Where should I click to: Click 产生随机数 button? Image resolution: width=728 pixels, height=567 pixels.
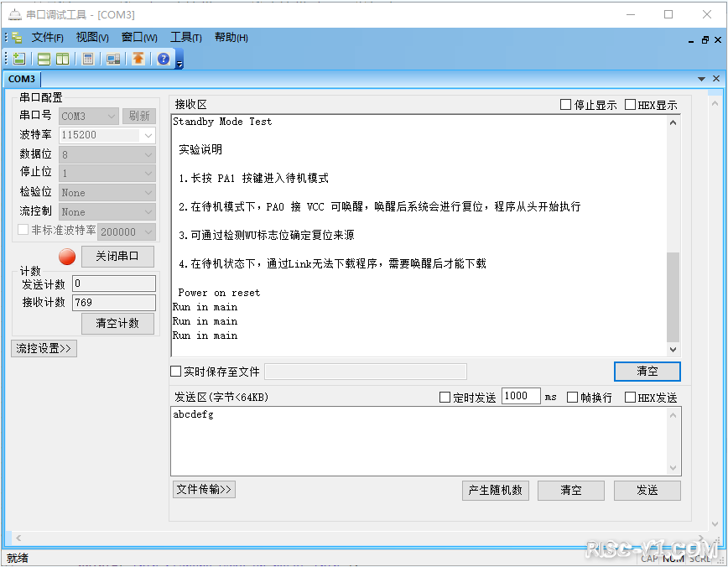point(496,491)
